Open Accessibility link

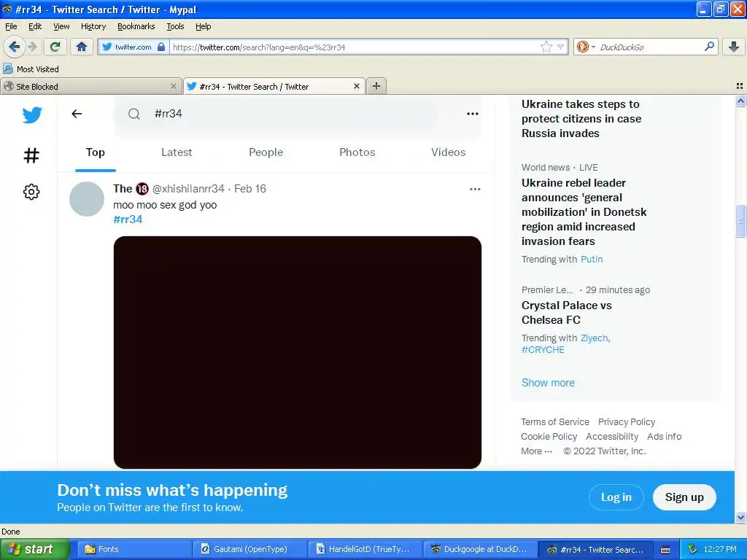(x=612, y=436)
